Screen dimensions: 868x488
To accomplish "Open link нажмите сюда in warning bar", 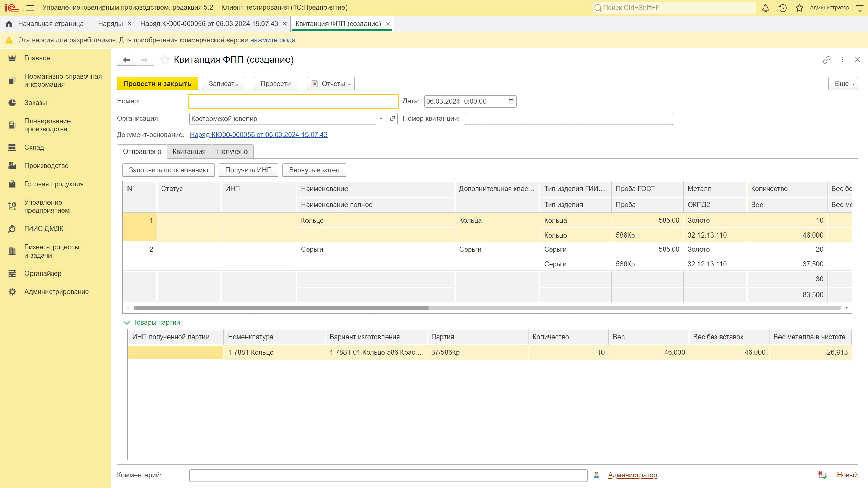I will tap(273, 40).
